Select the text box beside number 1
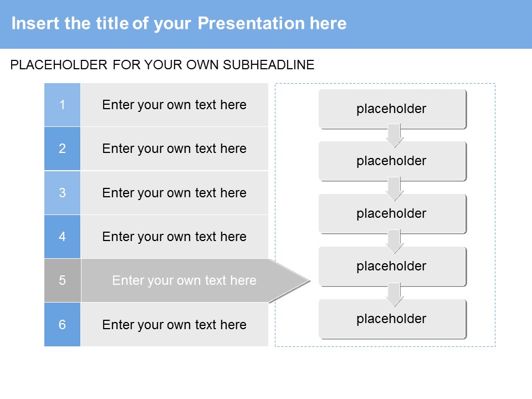 pos(174,105)
